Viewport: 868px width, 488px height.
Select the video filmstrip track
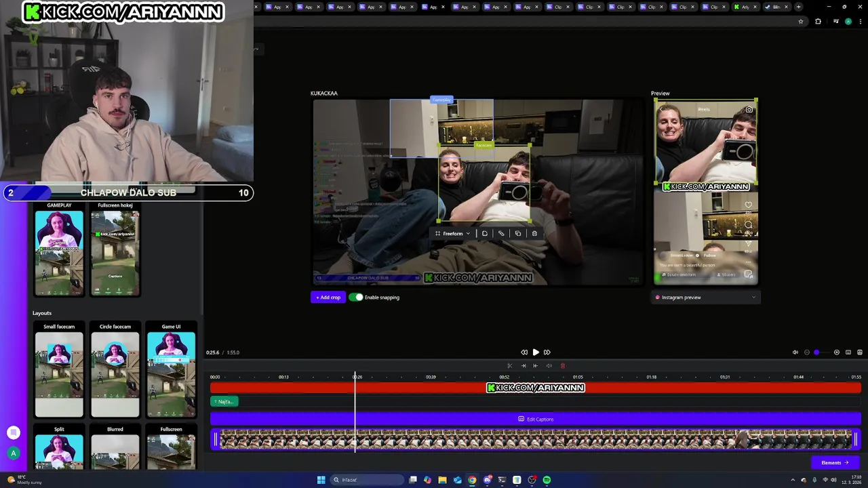(536, 440)
